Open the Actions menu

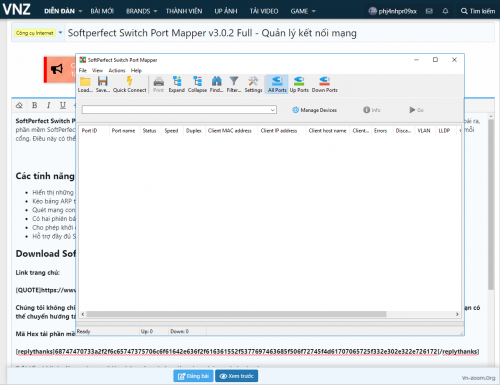coord(117,70)
